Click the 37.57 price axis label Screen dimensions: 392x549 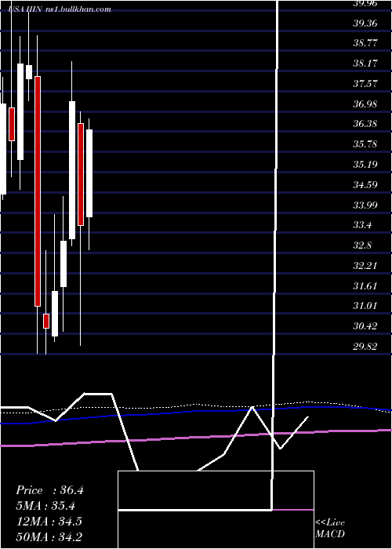point(365,84)
